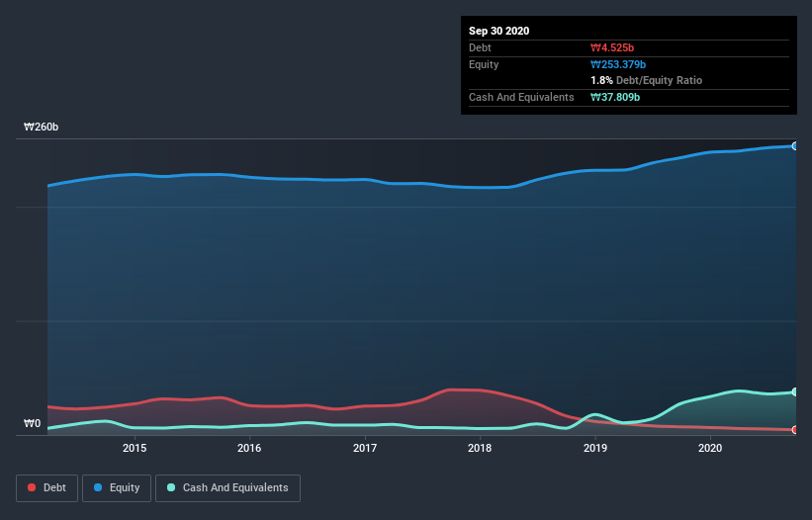Click the ₩0 y-axis label
Image resolution: width=812 pixels, height=520 pixels.
32,423
